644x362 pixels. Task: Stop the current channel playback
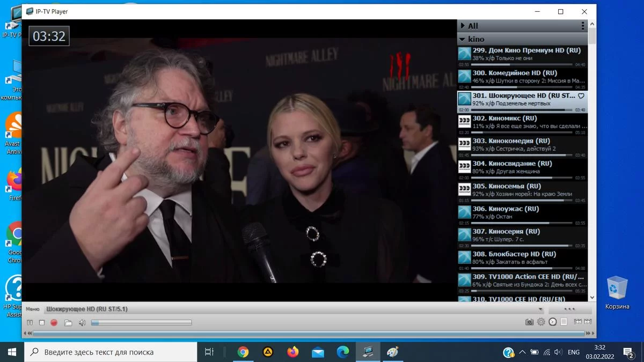tap(42, 323)
